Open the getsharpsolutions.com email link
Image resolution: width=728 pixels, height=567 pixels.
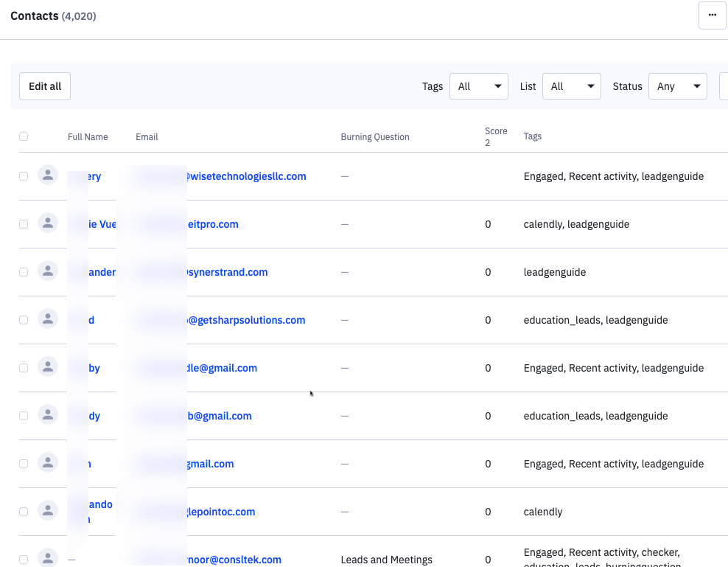(246, 320)
